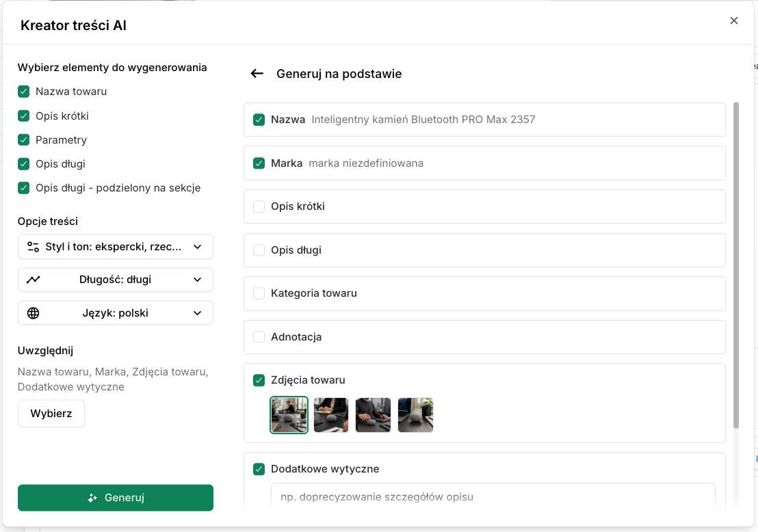Click the back arrow next to Generuj na podstawie
This screenshot has width=758, height=532.
click(x=257, y=73)
